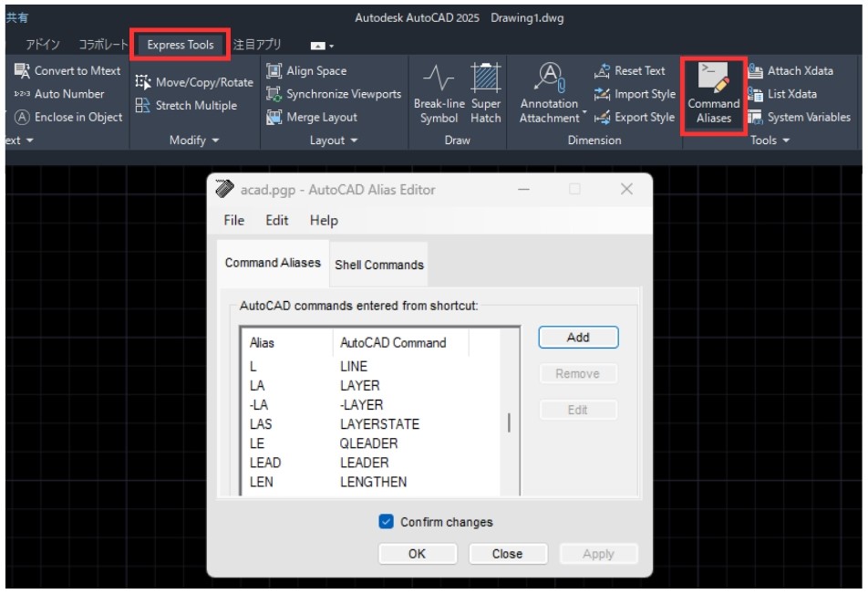Open 注目アプリ ribbon tab
868x594 pixels.
tap(257, 45)
